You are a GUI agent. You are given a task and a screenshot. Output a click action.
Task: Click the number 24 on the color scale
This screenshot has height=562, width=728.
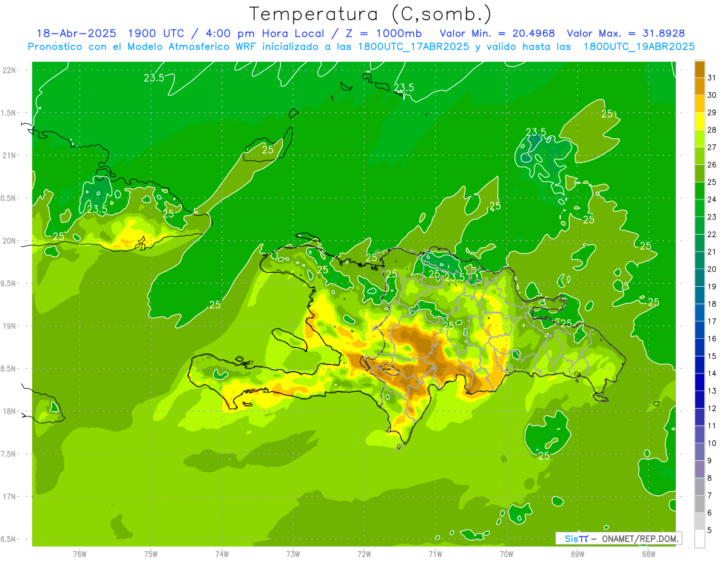pyautogui.click(x=712, y=200)
